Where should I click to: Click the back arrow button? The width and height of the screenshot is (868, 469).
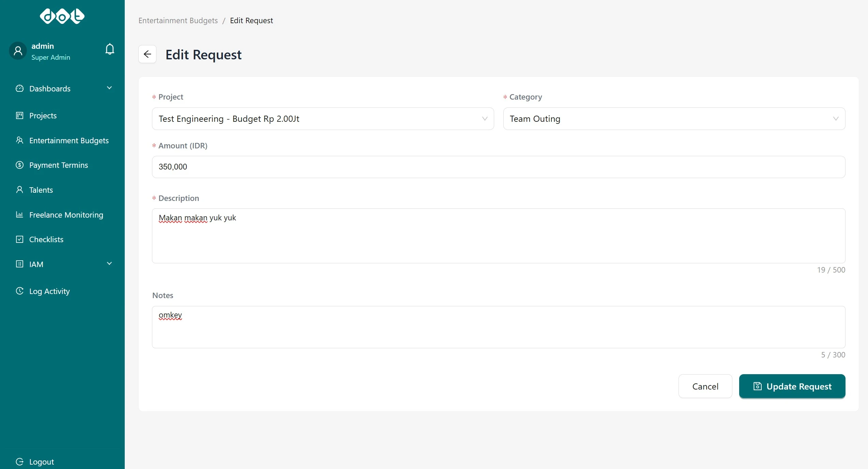coord(147,54)
